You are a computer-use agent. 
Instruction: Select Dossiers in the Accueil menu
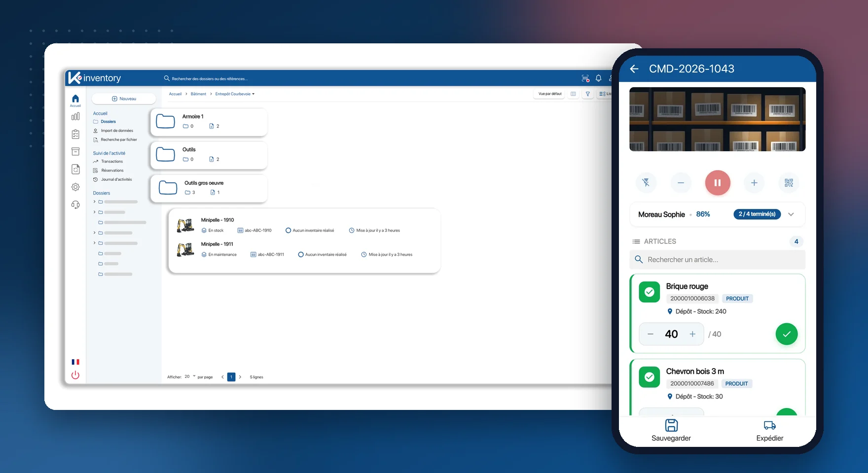105,122
